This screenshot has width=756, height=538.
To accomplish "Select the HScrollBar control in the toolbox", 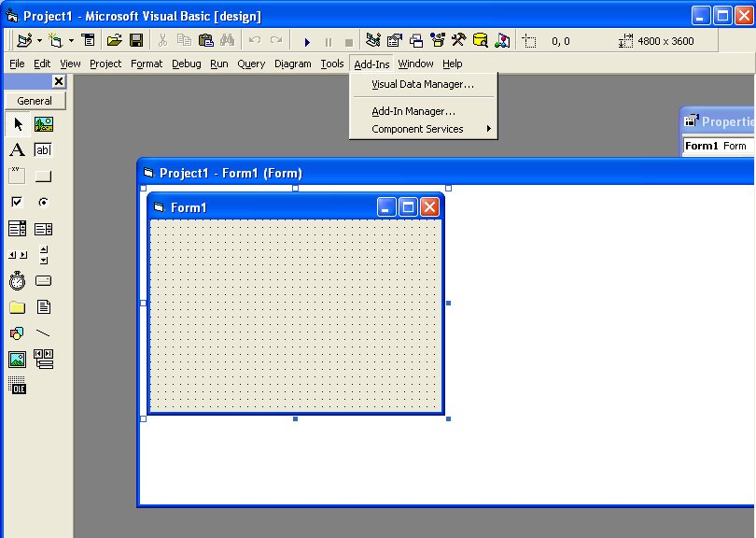I will click(18, 254).
